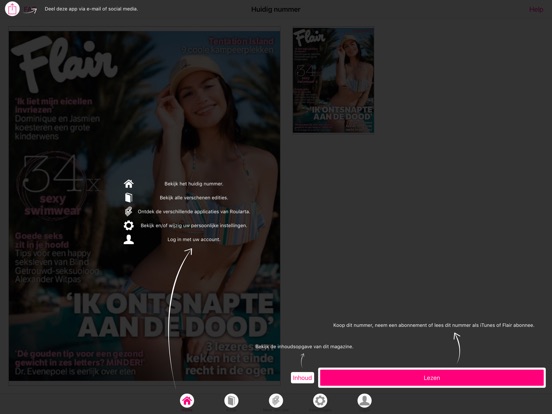Click the Inhoud button
The height and width of the screenshot is (414, 552).
(x=302, y=378)
